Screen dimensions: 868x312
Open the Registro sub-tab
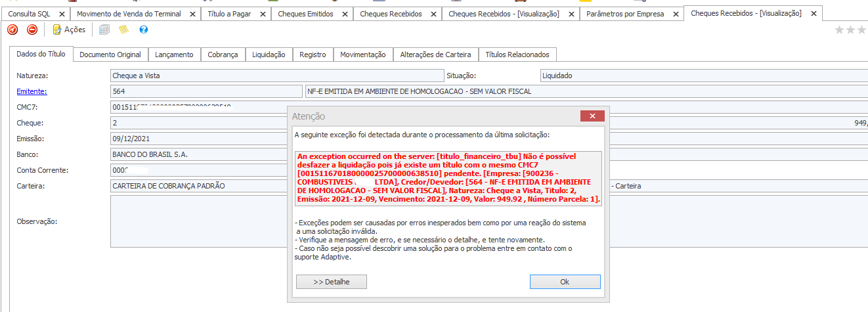click(x=313, y=55)
